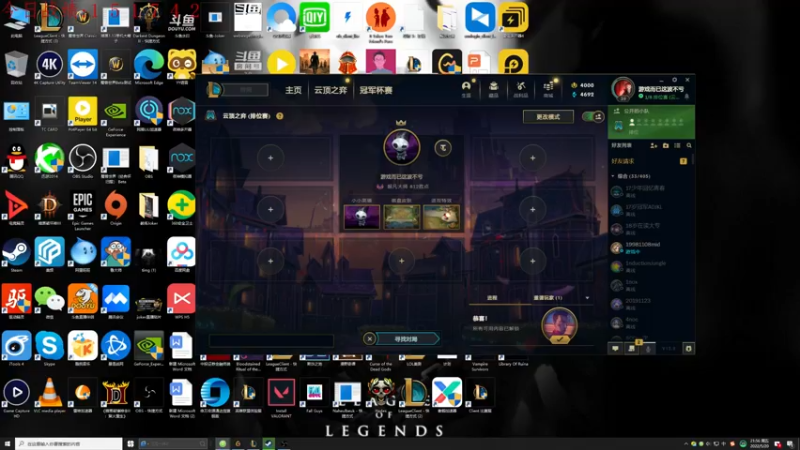The height and width of the screenshot is (450, 800).
Task: Toggle the microphone icon at client bottom
Action: click(x=648, y=348)
